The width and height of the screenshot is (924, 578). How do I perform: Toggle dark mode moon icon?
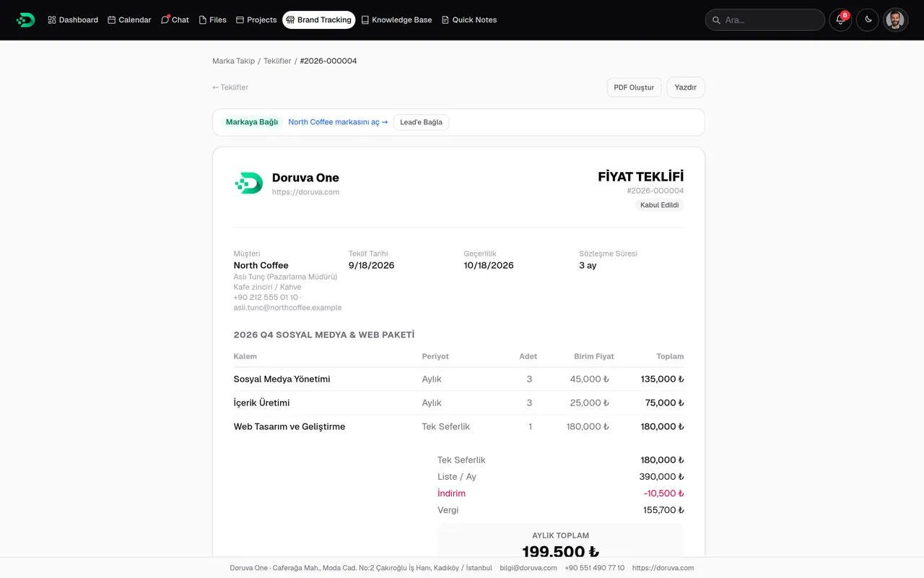868,20
